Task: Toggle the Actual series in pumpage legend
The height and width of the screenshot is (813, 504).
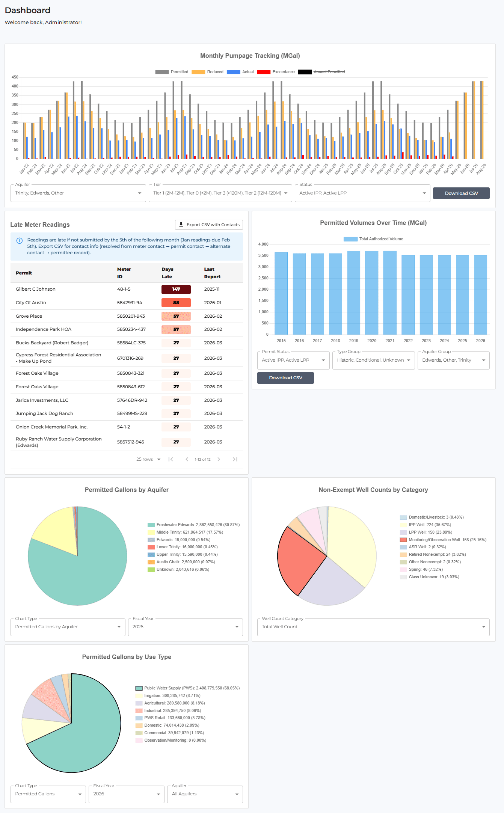Action: [x=240, y=72]
